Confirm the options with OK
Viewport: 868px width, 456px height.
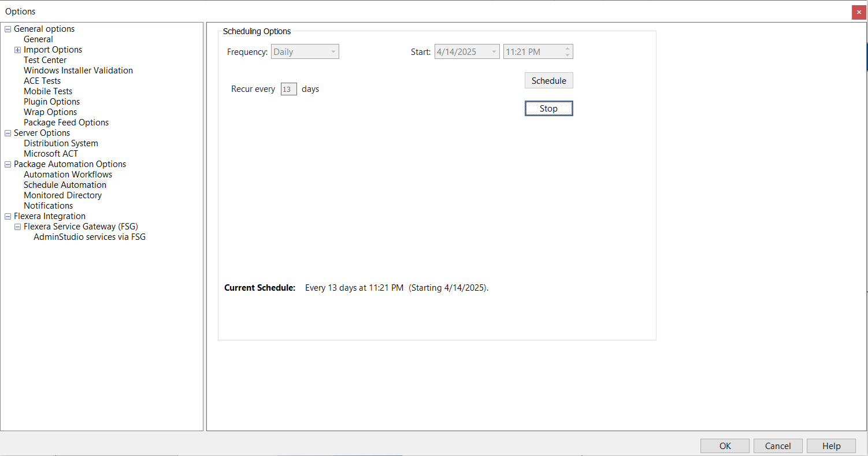coord(725,446)
